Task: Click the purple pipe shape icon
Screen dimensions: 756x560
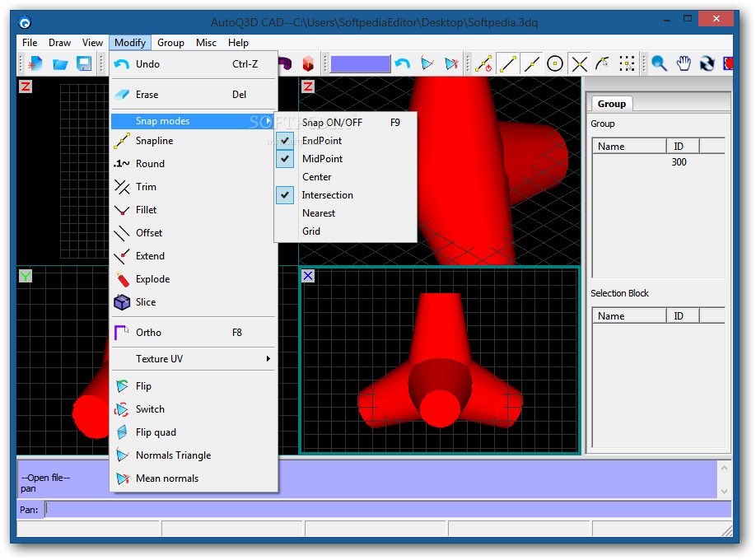Action: (286, 63)
